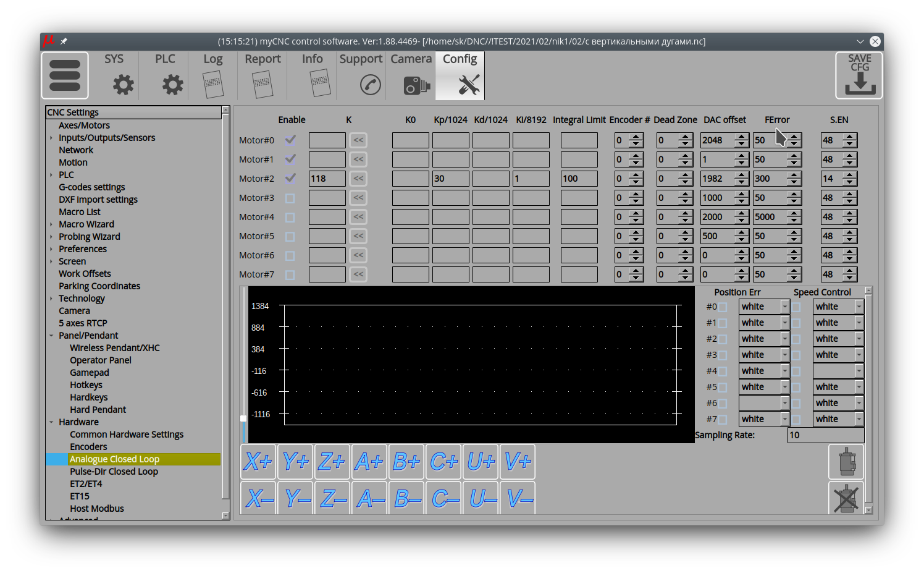Viewport: 924px width, 573px height.
Task: Toggle Position Err #0 checkbox
Action: pos(723,307)
